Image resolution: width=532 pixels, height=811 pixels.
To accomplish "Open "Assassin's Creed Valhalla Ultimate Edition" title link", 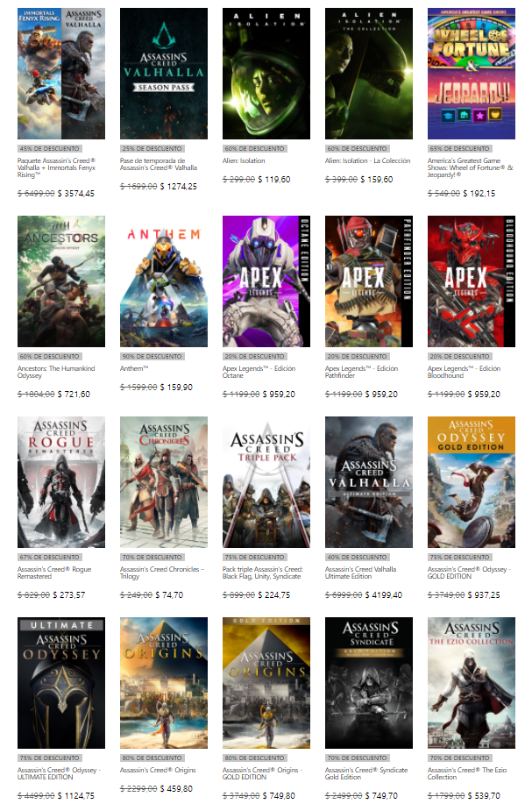I will click(x=360, y=573).
